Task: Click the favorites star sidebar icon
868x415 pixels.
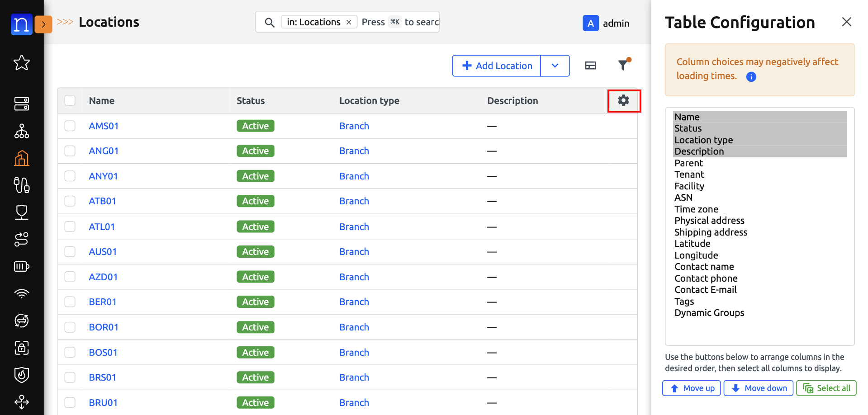Action: point(22,62)
